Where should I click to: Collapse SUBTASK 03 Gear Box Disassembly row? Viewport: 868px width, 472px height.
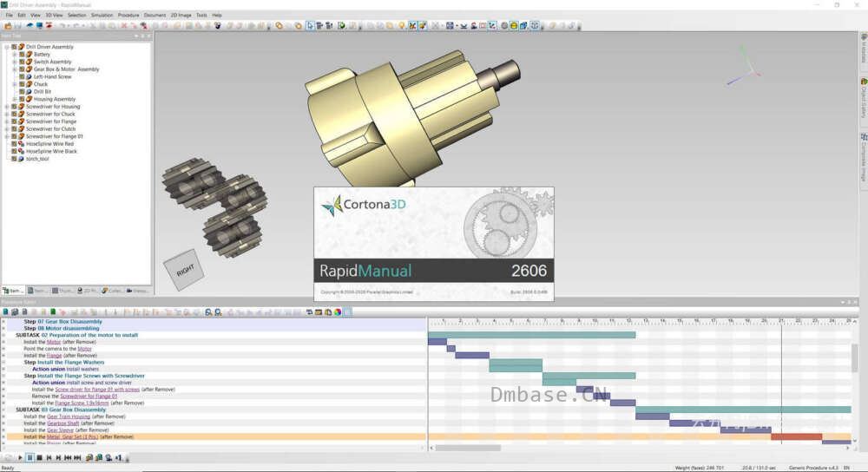3,410
